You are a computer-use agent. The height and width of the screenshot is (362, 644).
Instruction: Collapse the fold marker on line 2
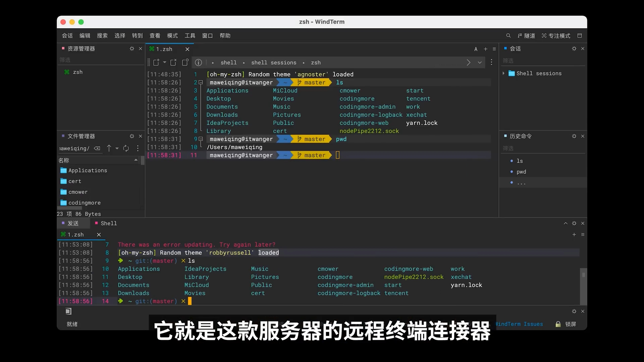[x=201, y=82]
